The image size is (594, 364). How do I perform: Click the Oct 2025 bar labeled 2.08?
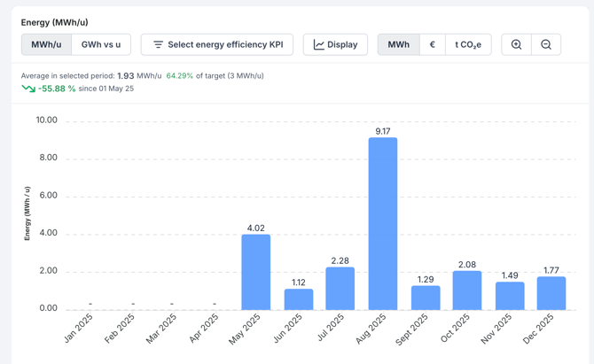click(x=467, y=290)
